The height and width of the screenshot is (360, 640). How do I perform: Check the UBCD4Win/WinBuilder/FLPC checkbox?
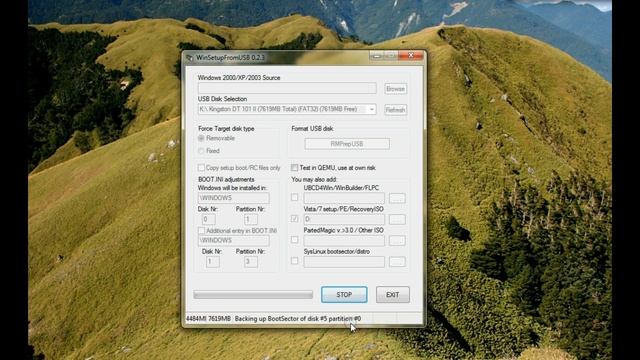coord(294,197)
